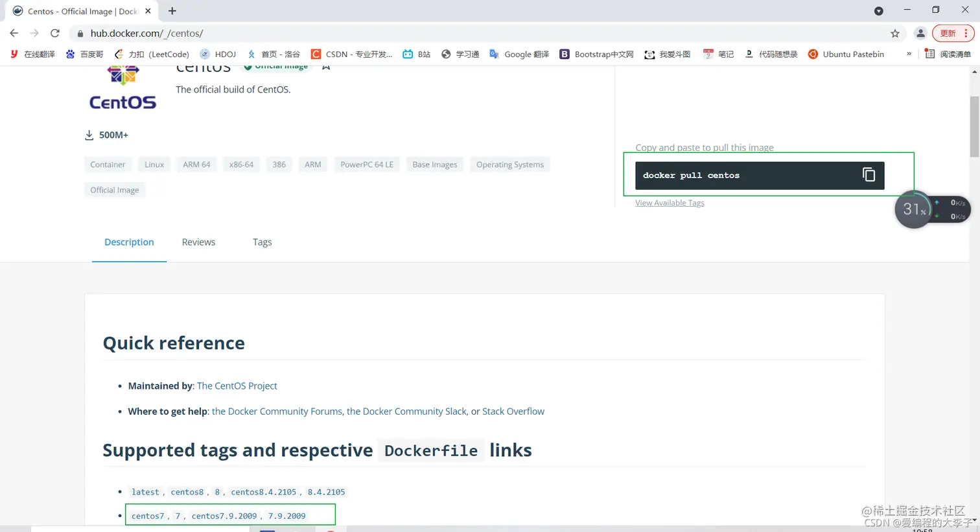Viewport: 980px width, 532px height.
Task: Open the centos8.4.2105 tag link
Action: tap(264, 492)
